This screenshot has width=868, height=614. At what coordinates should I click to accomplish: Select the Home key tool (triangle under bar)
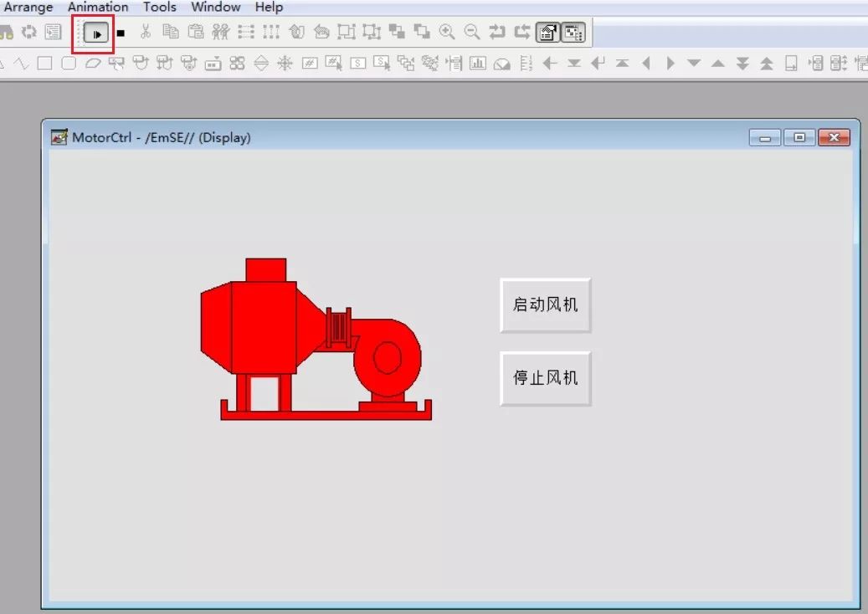[x=622, y=63]
